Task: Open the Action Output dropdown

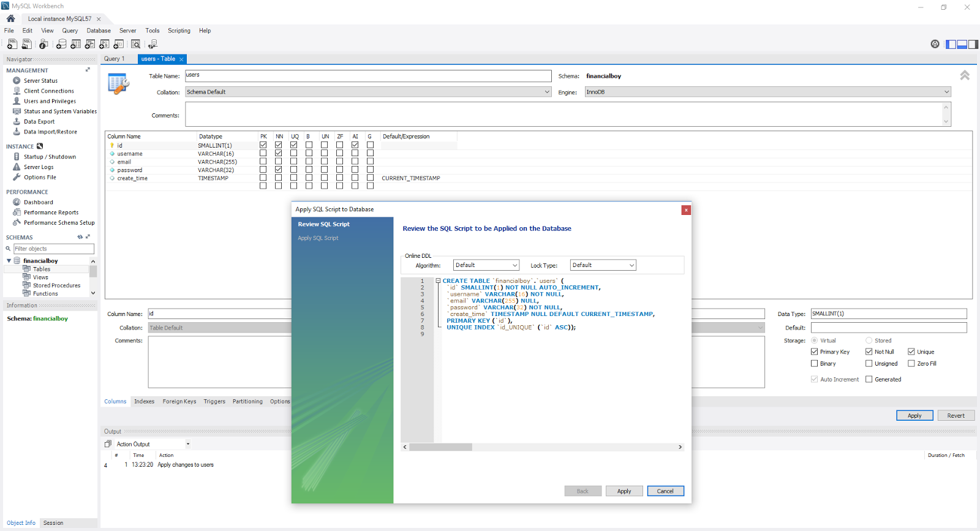Action: [x=153, y=444]
